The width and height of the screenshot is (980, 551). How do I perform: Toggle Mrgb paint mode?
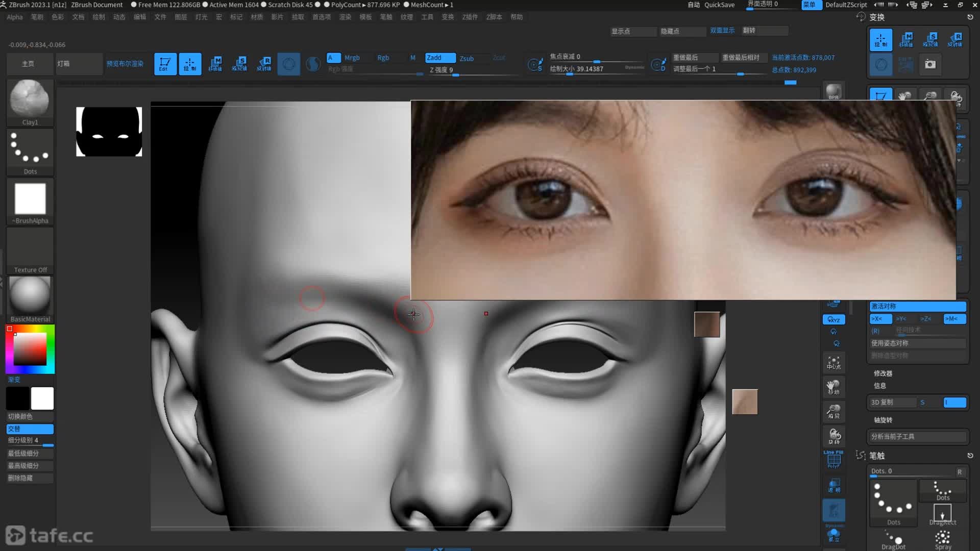click(x=352, y=58)
